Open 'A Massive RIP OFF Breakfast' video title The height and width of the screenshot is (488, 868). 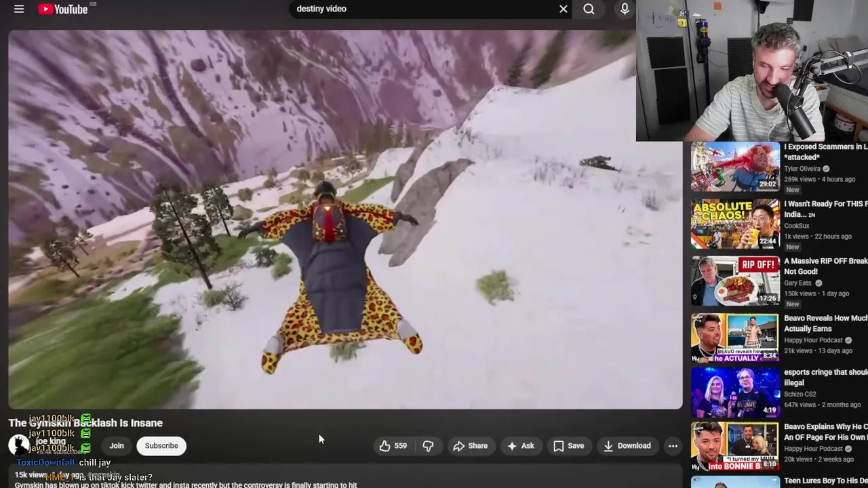point(826,266)
